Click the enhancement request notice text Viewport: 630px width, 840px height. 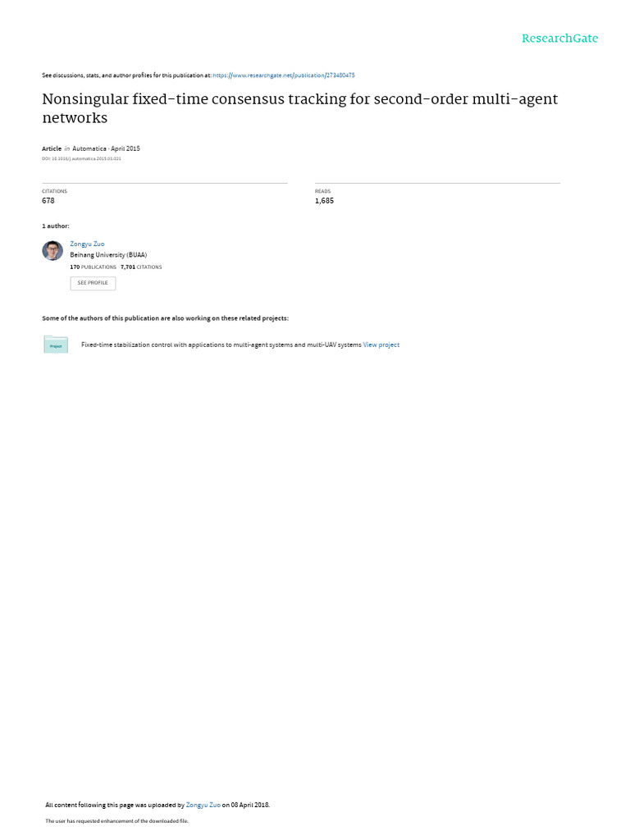click(x=116, y=820)
